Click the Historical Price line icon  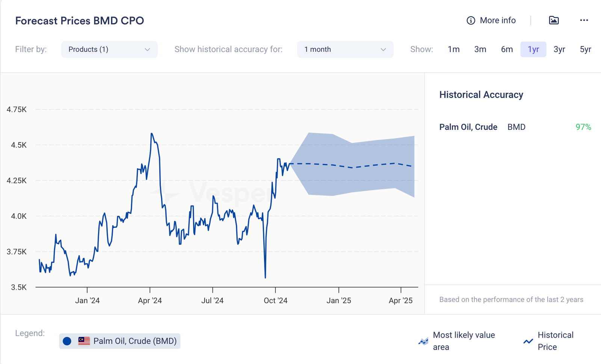tap(528, 341)
